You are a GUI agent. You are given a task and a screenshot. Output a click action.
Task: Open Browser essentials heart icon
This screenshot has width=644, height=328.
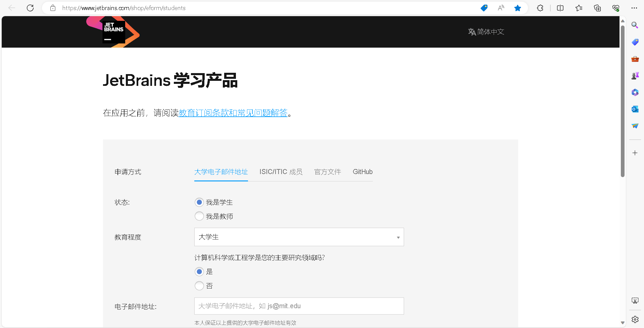[616, 8]
